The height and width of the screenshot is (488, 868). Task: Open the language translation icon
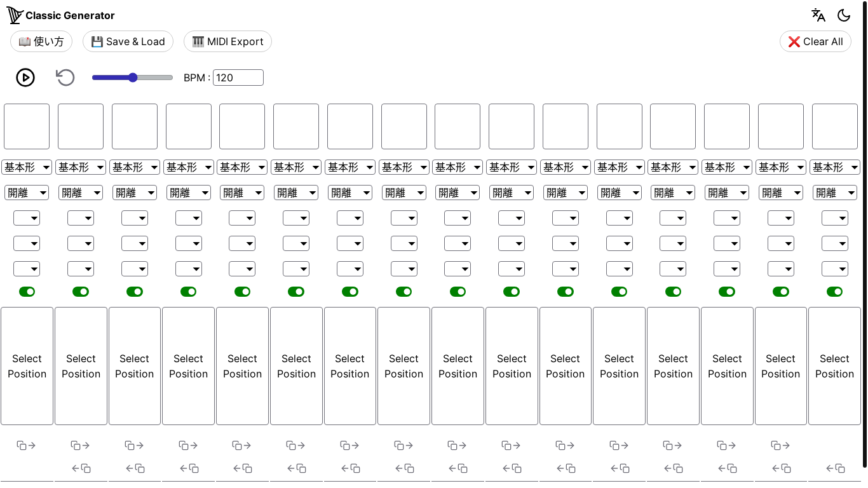click(818, 15)
